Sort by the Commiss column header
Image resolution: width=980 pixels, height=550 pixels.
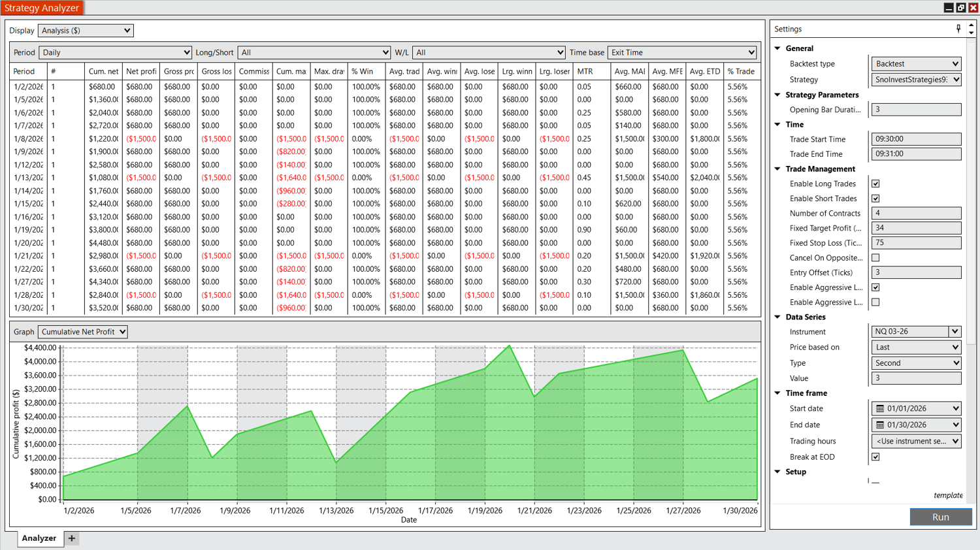(x=253, y=71)
